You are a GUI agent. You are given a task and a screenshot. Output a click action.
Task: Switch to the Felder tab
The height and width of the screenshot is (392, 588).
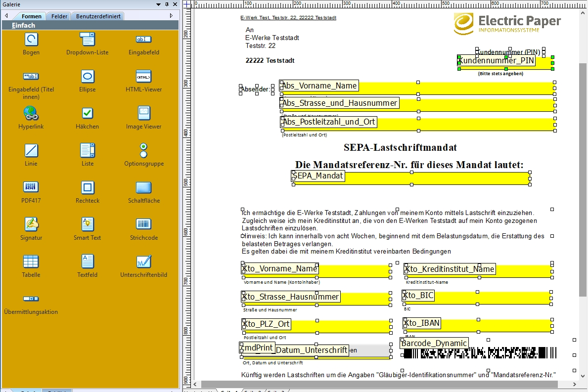59,16
